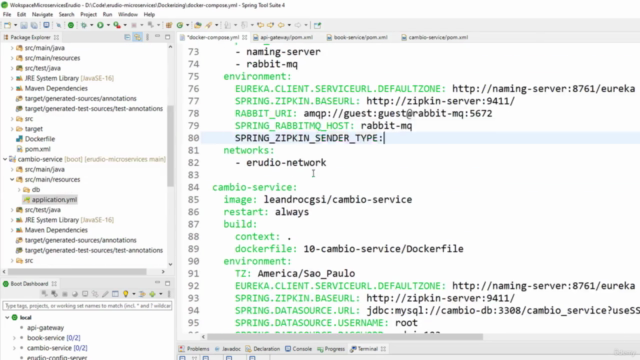Click the Save All toolbar icon
Image resolution: width=640 pixels, height=360 pixels.
pyautogui.click(x=34, y=25)
